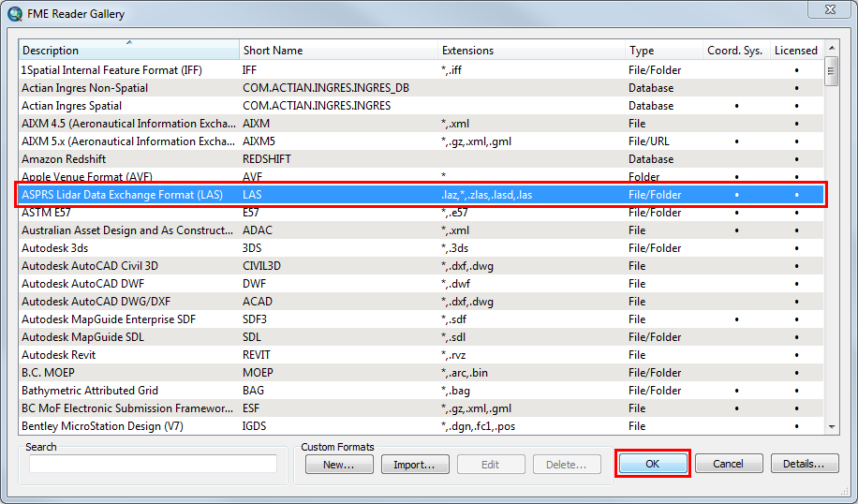Select the AIXM 4.5 format row
858x504 pixels.
click(421, 123)
